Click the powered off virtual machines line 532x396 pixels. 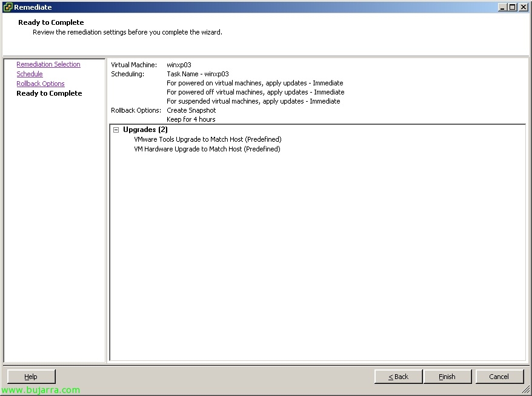point(256,92)
